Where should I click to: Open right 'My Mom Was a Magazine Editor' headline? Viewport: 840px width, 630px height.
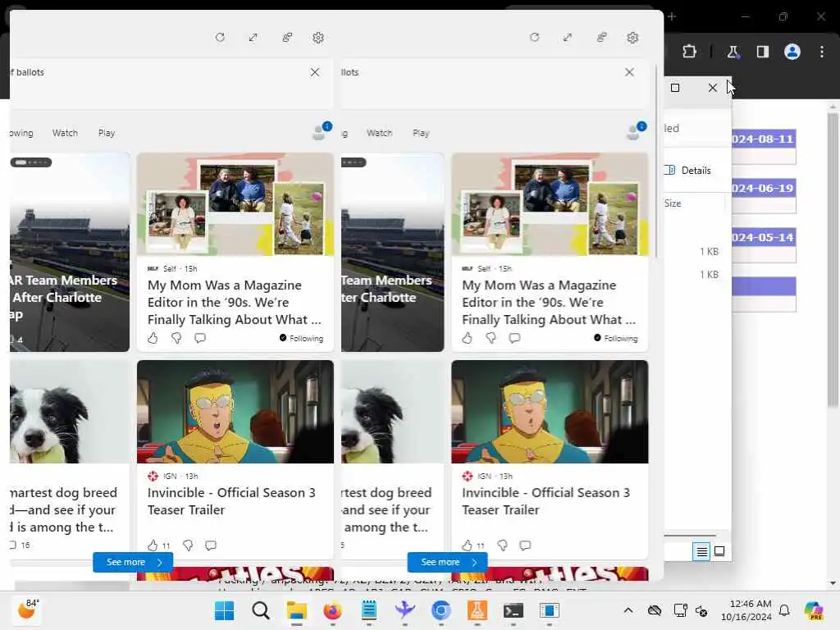coord(549,302)
